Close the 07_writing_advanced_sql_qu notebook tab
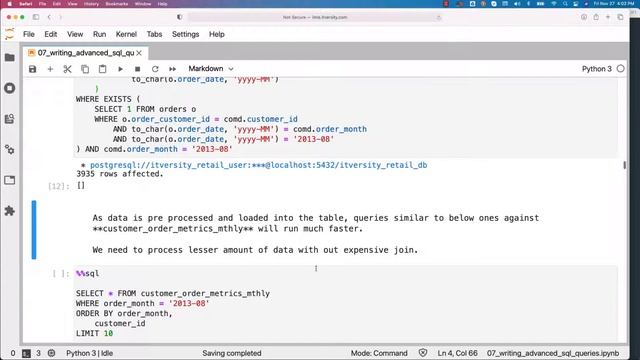Viewport: 640px width, 360px height. click(x=139, y=53)
